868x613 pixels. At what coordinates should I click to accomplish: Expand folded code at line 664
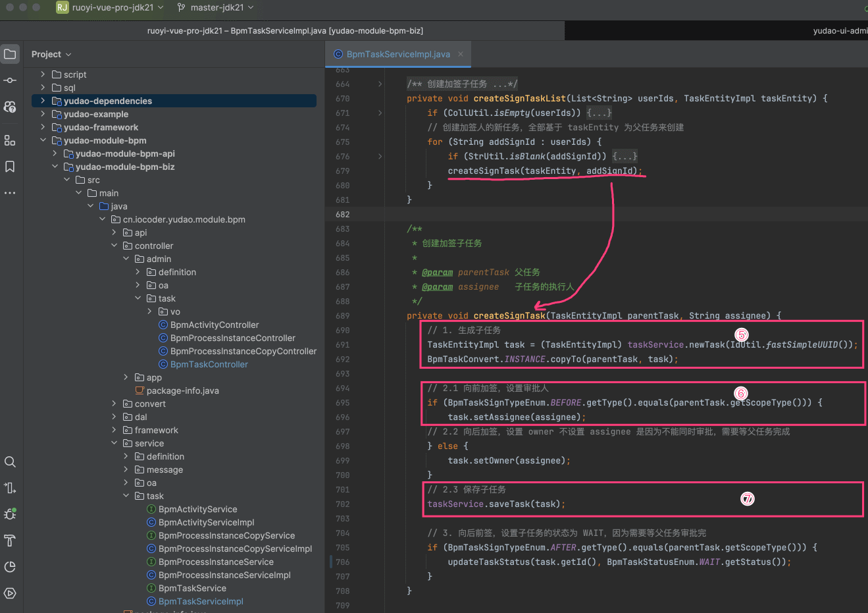pos(380,84)
